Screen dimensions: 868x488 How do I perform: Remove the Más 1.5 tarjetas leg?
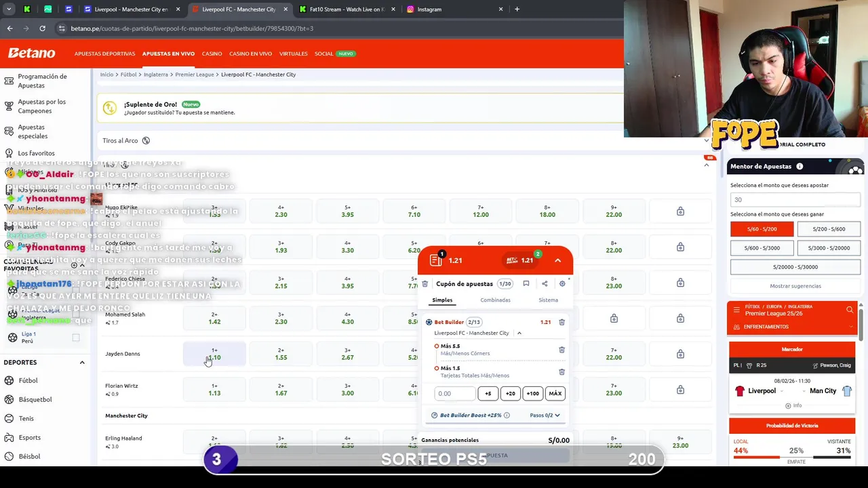coord(561,371)
